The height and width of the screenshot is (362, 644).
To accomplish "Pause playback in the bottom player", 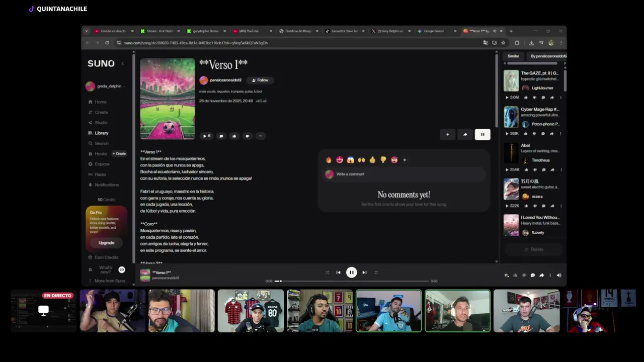I will tap(351, 273).
